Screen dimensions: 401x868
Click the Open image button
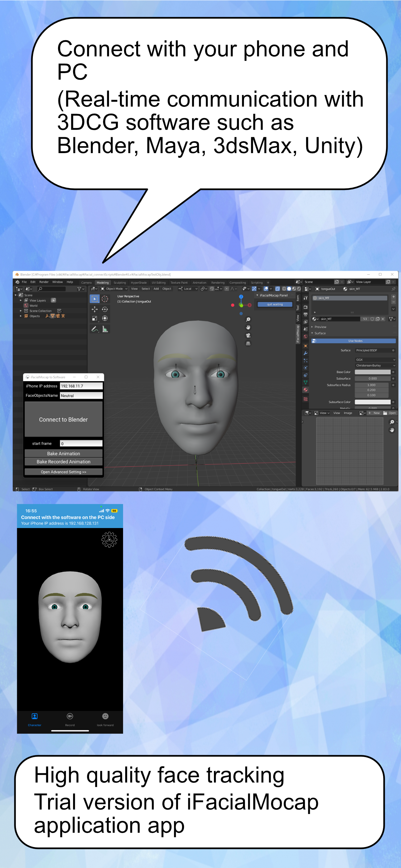pos(389,413)
